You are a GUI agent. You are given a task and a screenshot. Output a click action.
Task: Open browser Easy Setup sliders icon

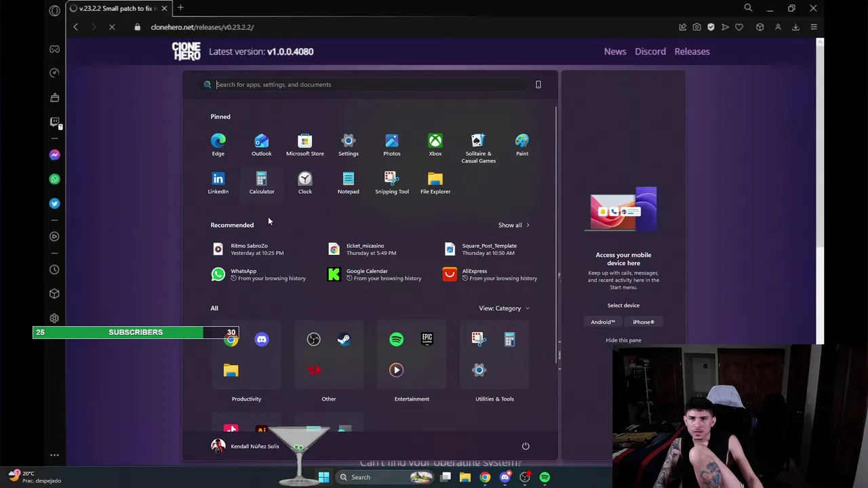[x=814, y=27]
